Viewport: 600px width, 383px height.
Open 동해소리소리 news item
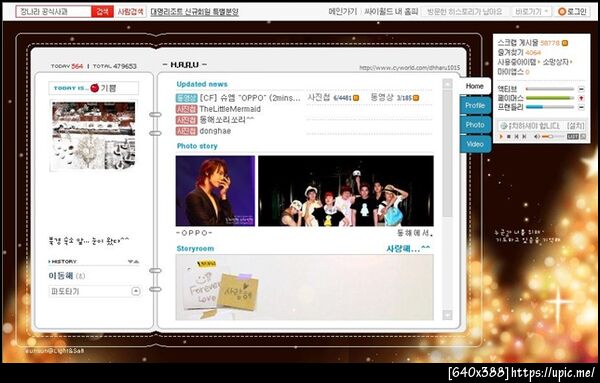coord(227,120)
